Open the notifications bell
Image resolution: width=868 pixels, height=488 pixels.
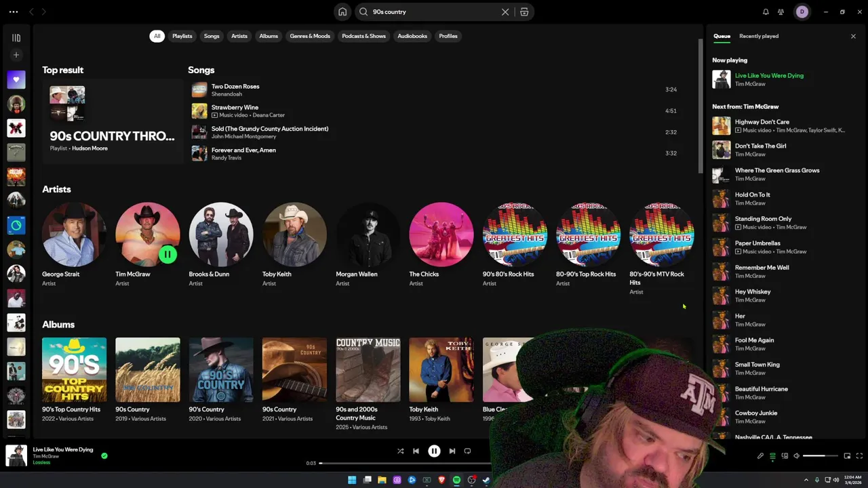(x=766, y=12)
